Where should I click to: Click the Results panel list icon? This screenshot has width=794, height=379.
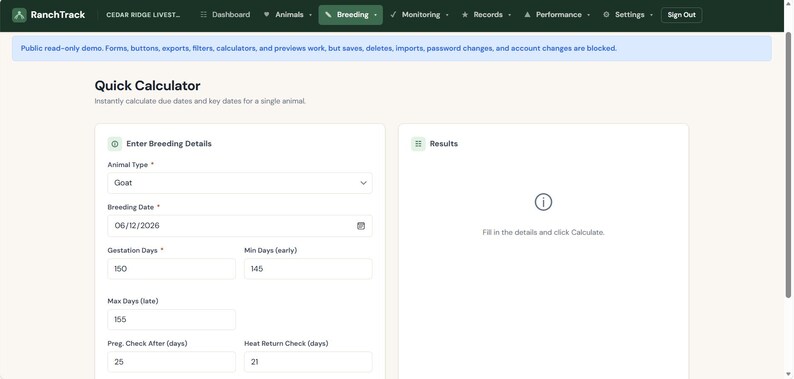coord(418,144)
